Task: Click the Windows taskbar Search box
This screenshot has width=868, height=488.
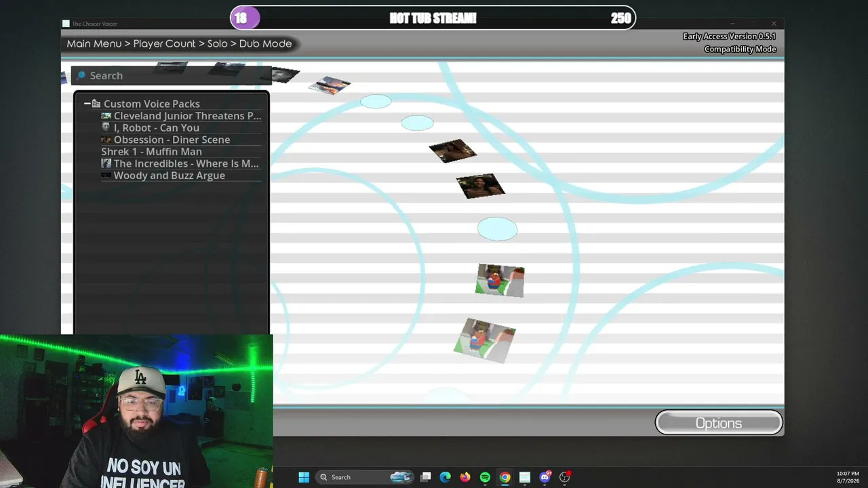Action: (x=366, y=477)
